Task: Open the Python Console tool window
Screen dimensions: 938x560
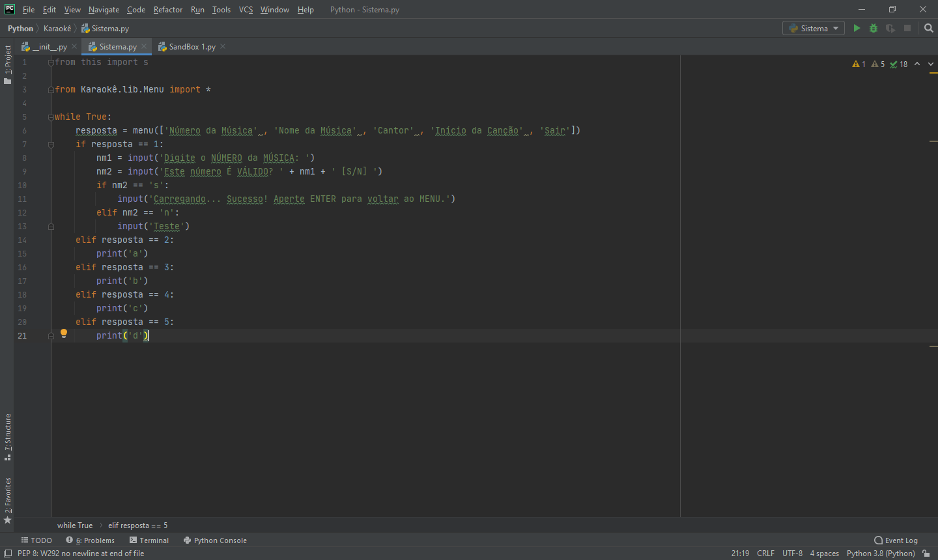Action: pyautogui.click(x=215, y=540)
